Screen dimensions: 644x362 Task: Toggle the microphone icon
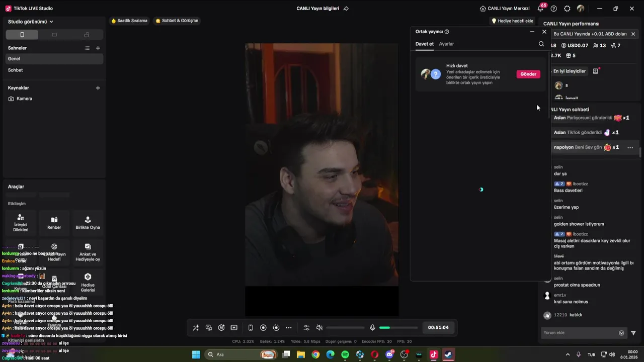[x=372, y=328]
